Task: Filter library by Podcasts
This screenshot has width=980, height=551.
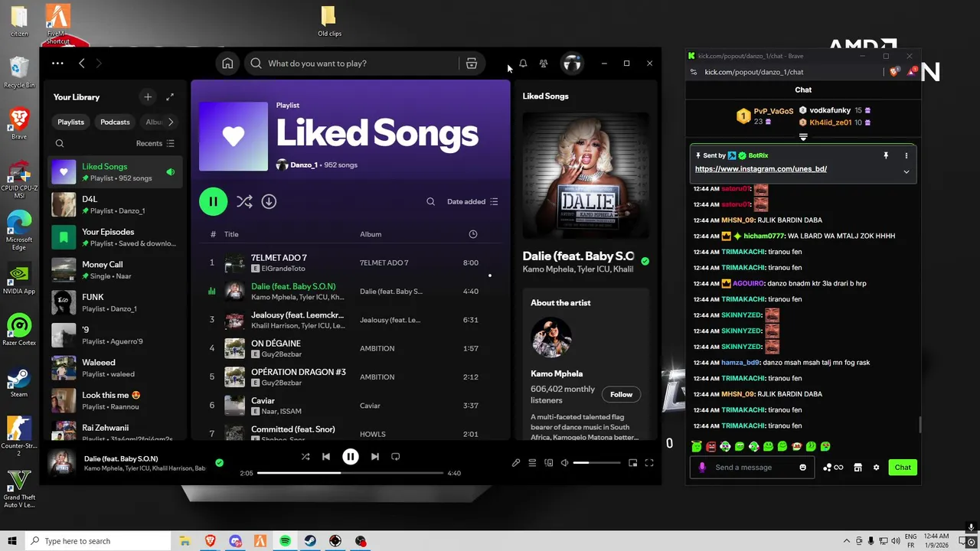Action: (x=115, y=122)
